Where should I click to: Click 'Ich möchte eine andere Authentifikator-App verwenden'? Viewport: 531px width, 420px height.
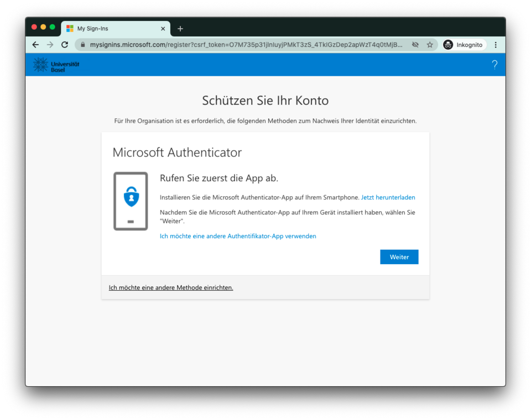pos(238,236)
